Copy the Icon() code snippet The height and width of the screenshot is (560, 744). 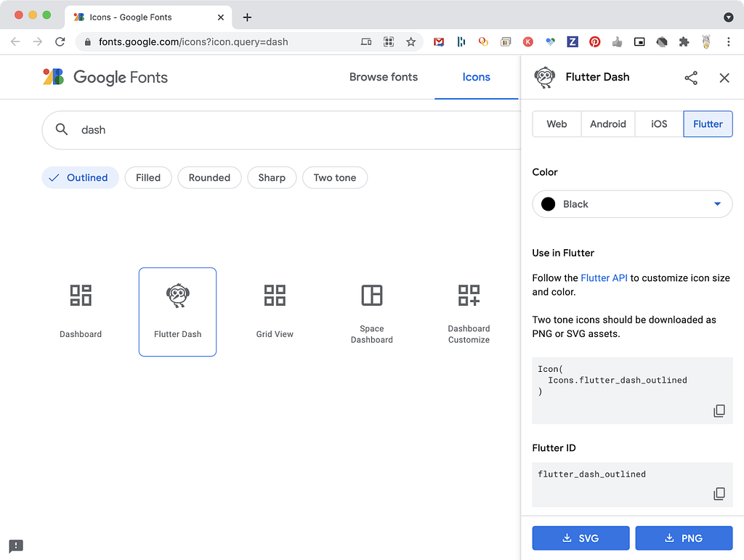[719, 410]
